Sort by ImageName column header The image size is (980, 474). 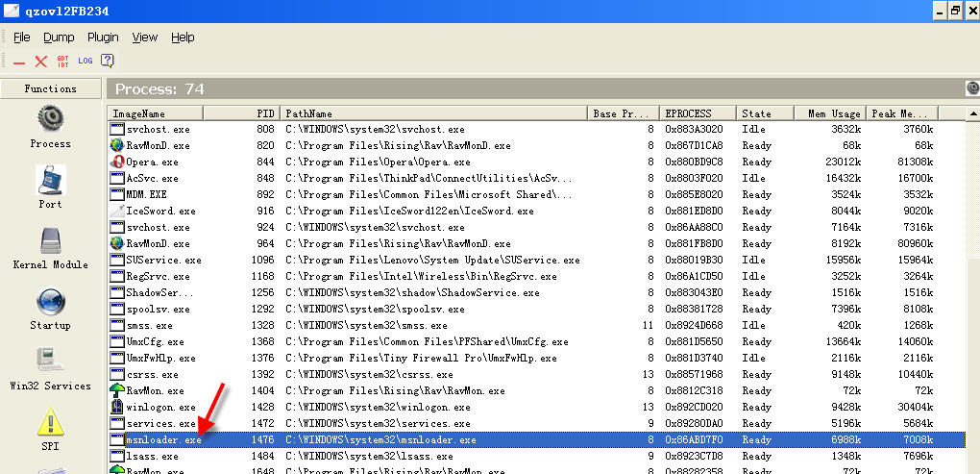(x=155, y=113)
